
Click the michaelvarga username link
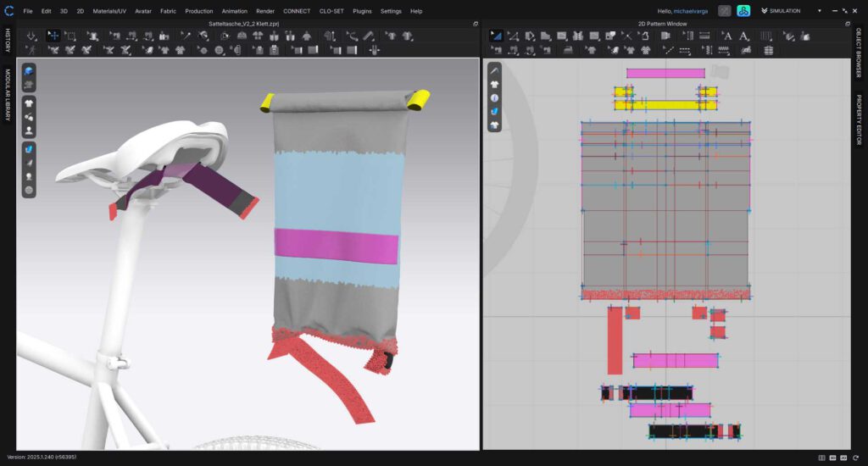690,11
